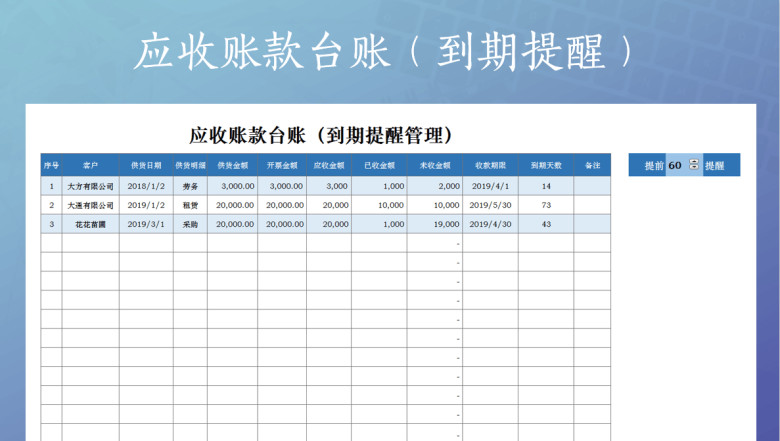Screen dimensions: 780x441
Task: Click customer cell 大通有限公司
Action: pyautogui.click(x=91, y=205)
